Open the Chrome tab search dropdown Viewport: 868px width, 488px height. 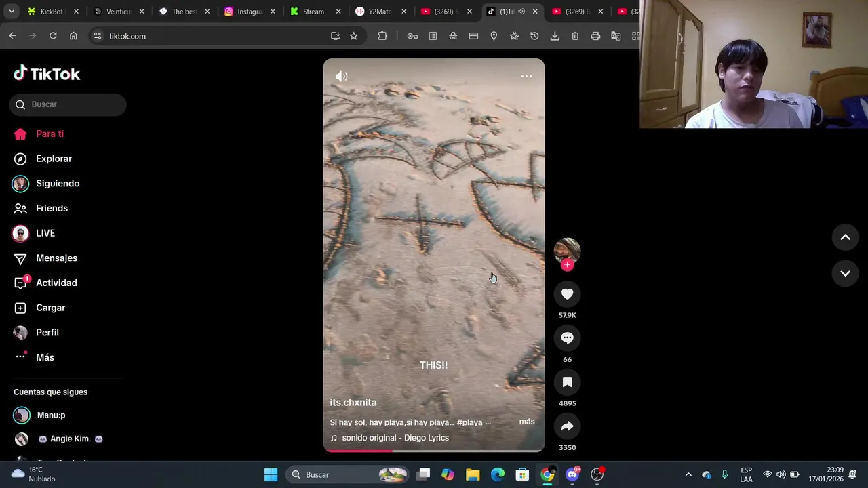[x=12, y=12]
